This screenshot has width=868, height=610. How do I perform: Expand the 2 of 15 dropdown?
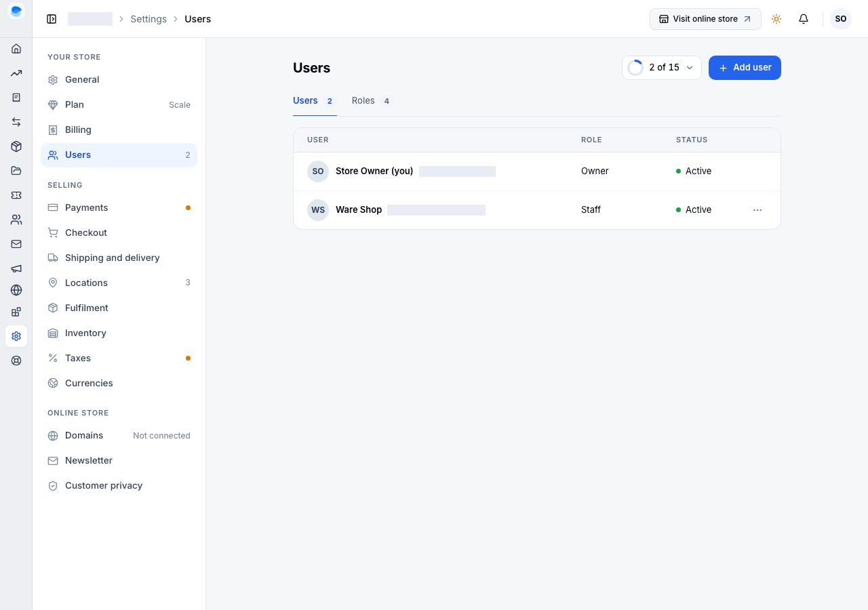point(662,68)
